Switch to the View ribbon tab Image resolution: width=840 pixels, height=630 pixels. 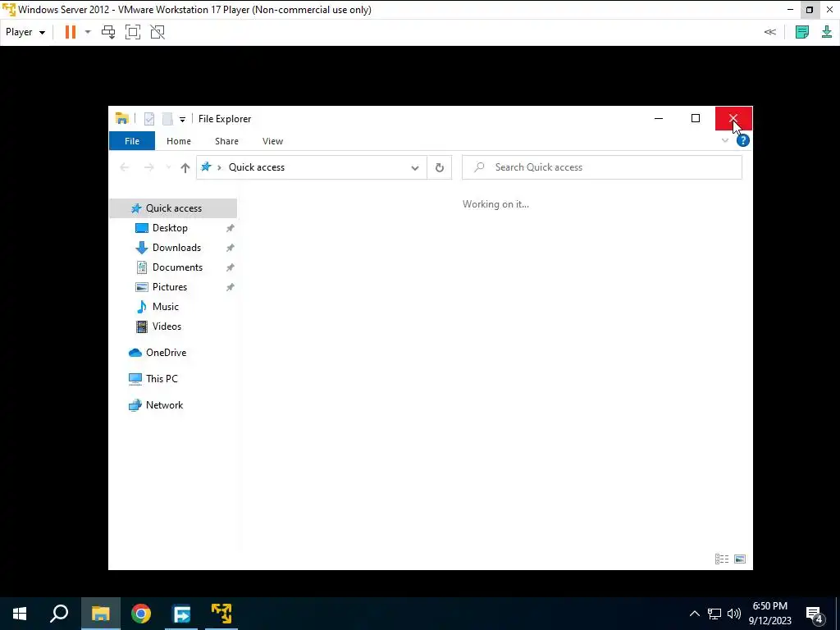272,141
